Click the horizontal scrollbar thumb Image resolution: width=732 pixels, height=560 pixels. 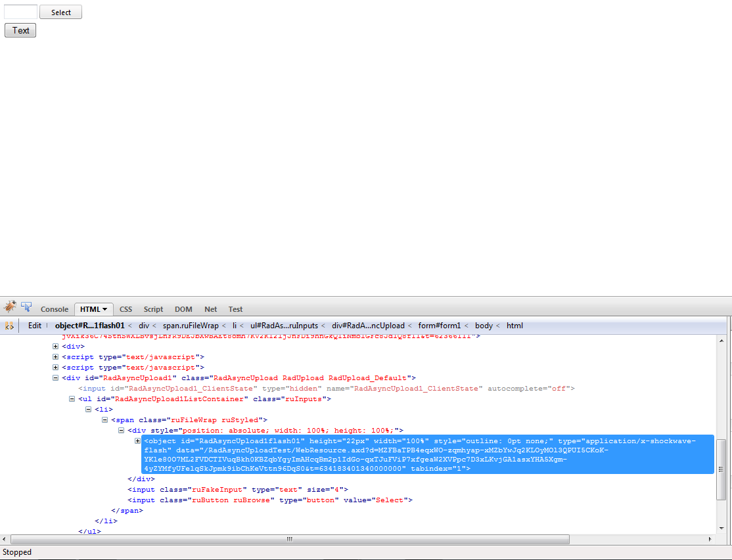(290, 540)
